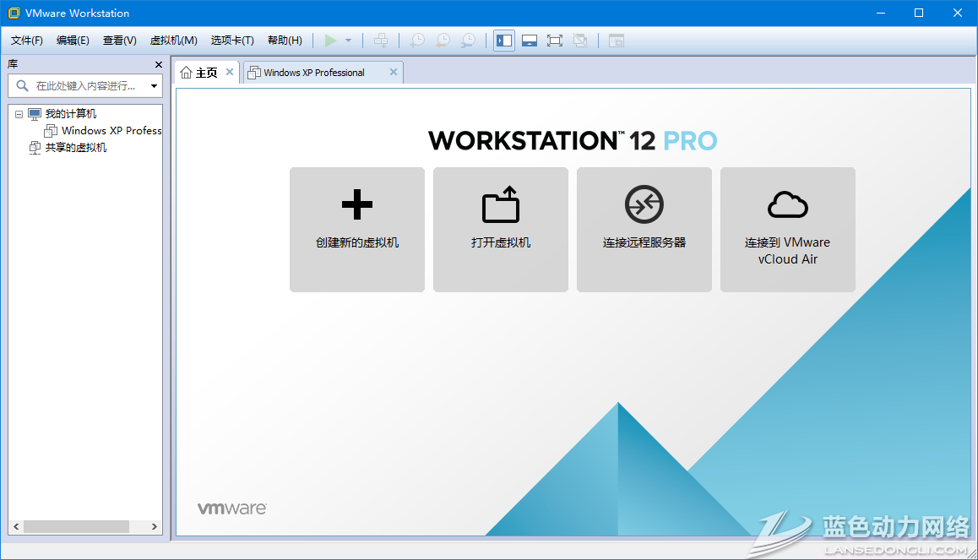Collapse the 我的计算机 tree node
Viewport: 978px width, 560px height.
19,114
